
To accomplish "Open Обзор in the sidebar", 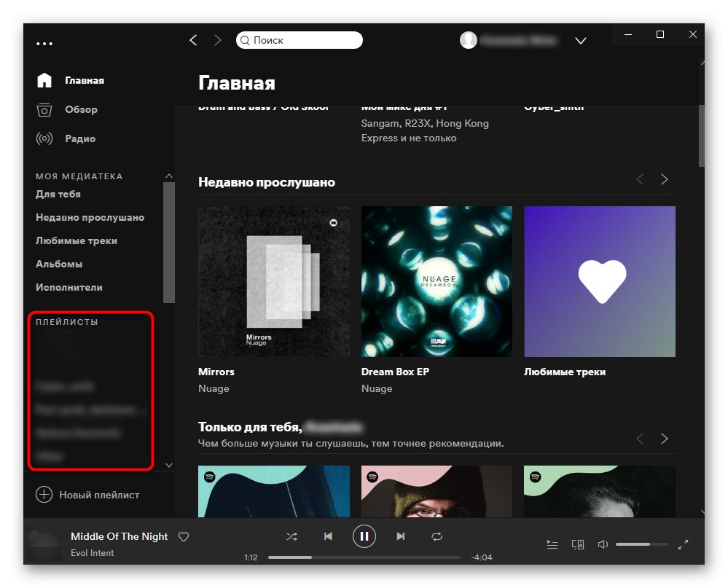I will [81, 109].
